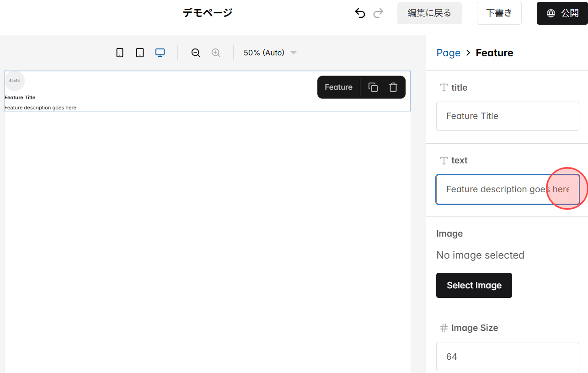Click 編集に戻る to return to editing
Screen dimensions: 588x373
coord(429,13)
